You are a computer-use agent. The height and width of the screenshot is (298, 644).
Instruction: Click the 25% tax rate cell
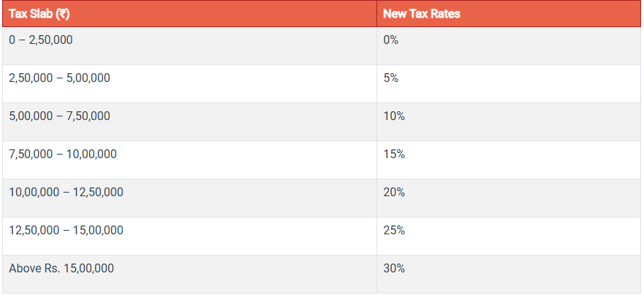[x=393, y=230]
